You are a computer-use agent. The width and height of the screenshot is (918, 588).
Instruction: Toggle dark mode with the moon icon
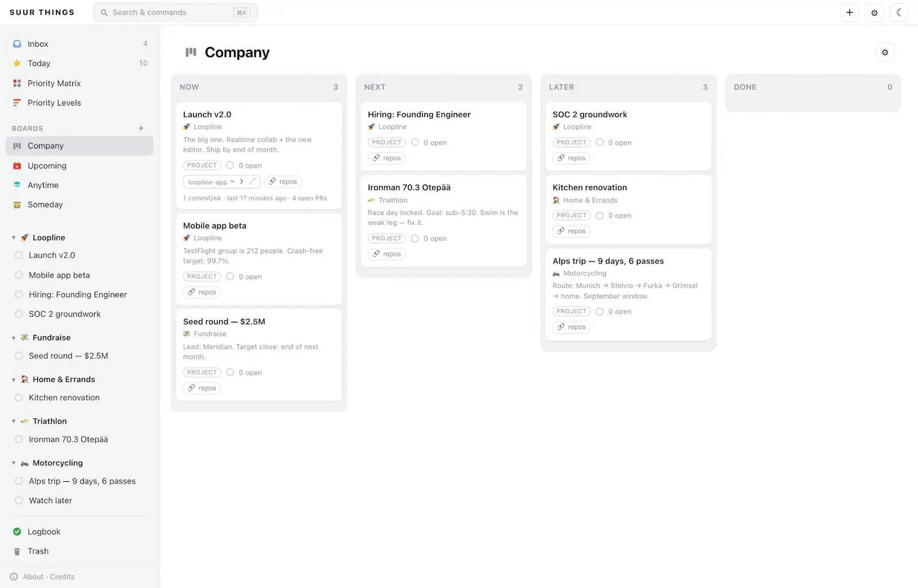(x=898, y=13)
